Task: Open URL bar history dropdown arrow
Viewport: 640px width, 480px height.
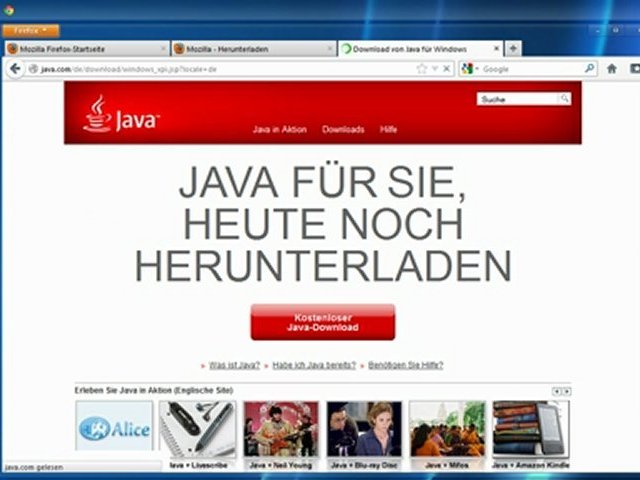Action: pos(435,69)
